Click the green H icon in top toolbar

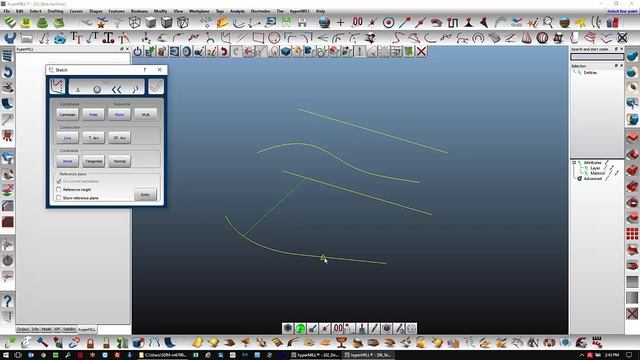tap(286, 22)
